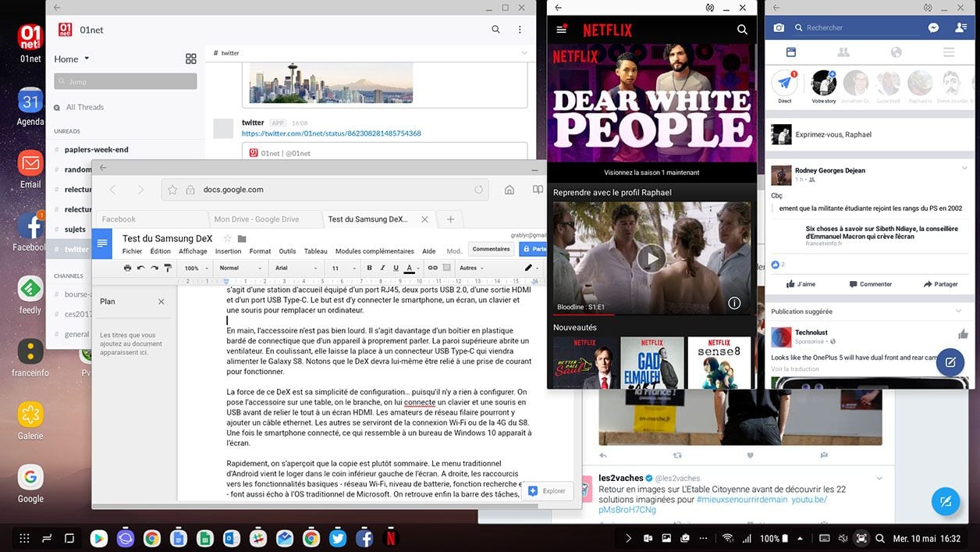Like the Technolust sponsored page thumb icon

click(x=963, y=334)
